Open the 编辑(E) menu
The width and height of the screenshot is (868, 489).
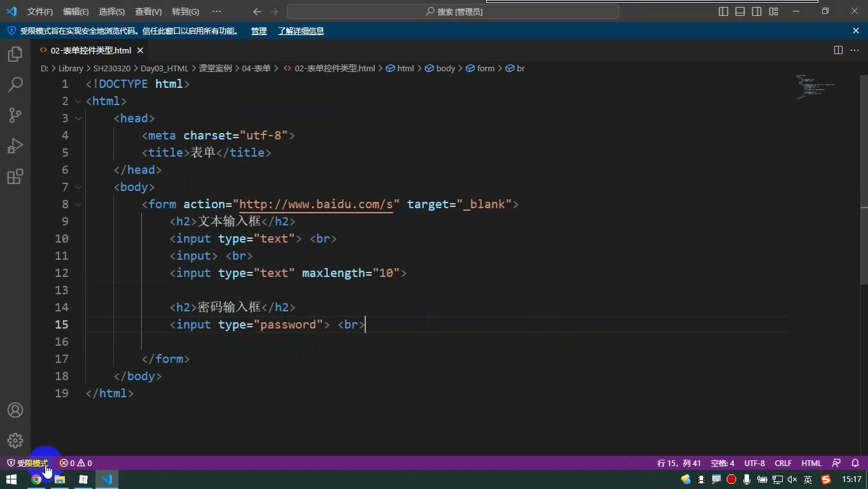click(x=76, y=11)
